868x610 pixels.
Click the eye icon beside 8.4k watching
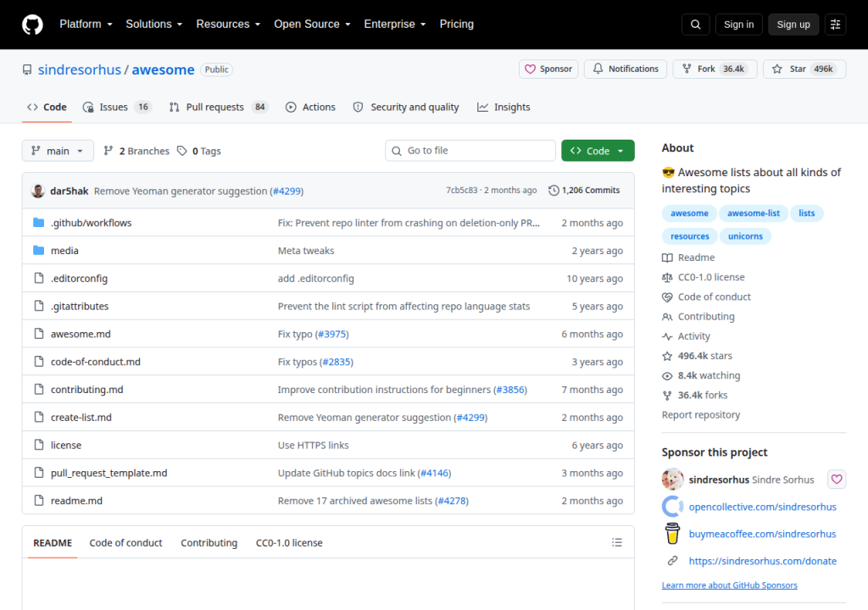(667, 376)
